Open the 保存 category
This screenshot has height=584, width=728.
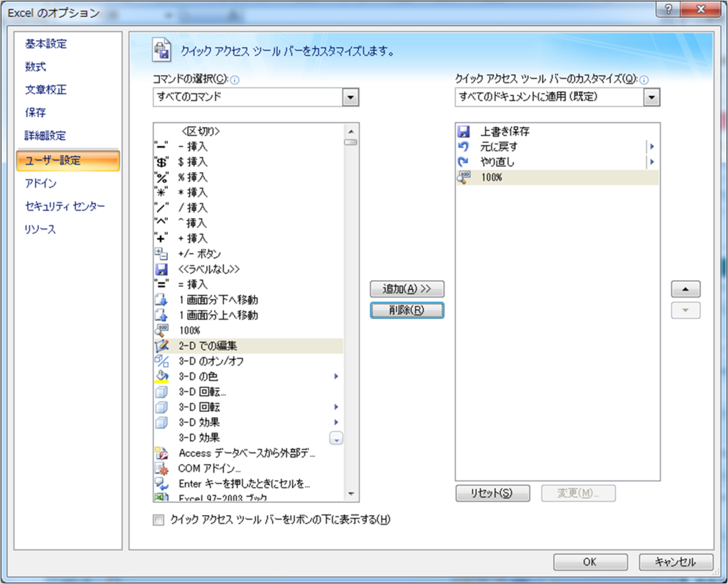36,112
